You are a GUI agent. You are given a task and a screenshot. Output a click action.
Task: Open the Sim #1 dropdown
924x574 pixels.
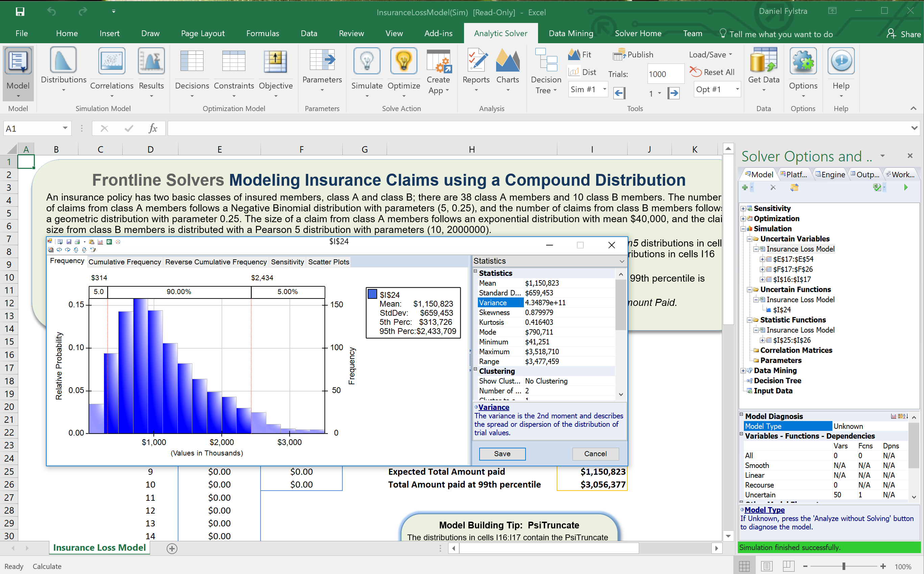click(604, 89)
